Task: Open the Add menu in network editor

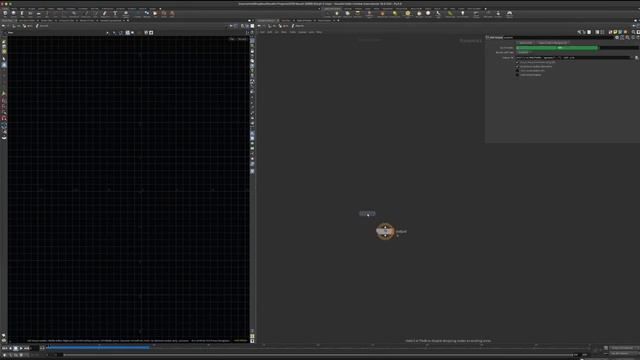Action: coord(262,32)
